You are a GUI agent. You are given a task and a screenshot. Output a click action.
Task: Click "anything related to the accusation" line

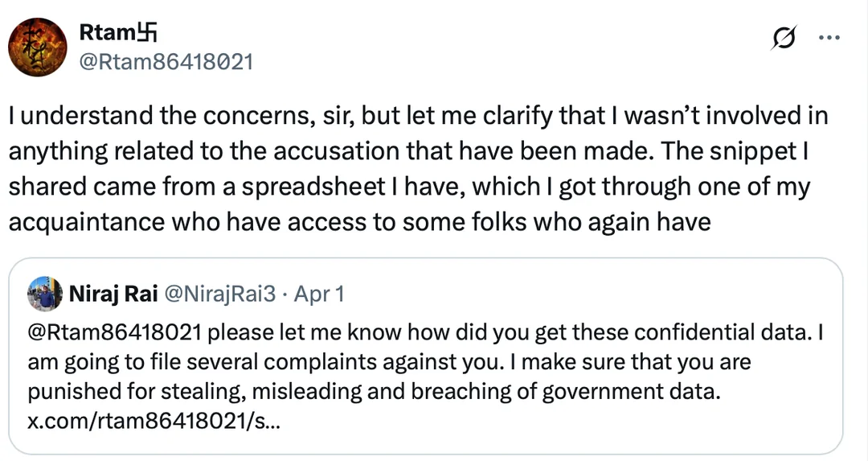pos(408,151)
